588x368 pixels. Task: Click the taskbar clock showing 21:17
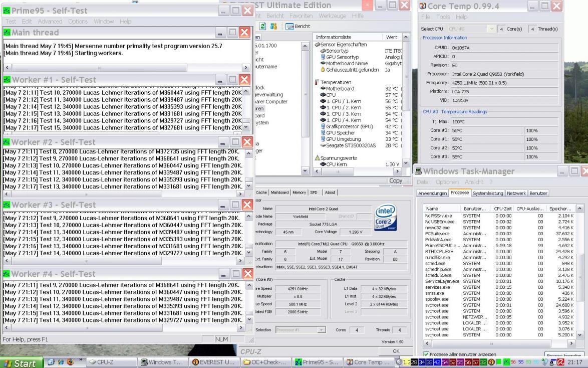[x=575, y=362]
